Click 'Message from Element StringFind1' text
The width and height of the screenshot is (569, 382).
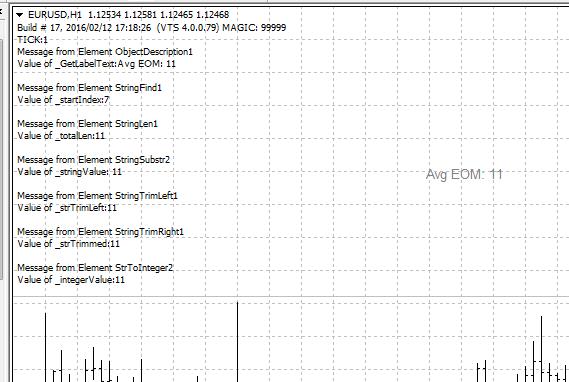pyautogui.click(x=90, y=88)
